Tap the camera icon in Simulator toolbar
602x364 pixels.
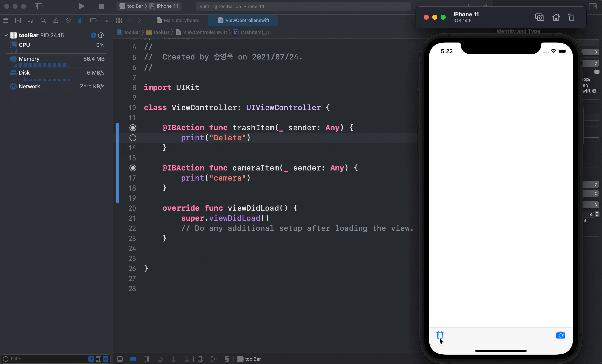click(560, 335)
